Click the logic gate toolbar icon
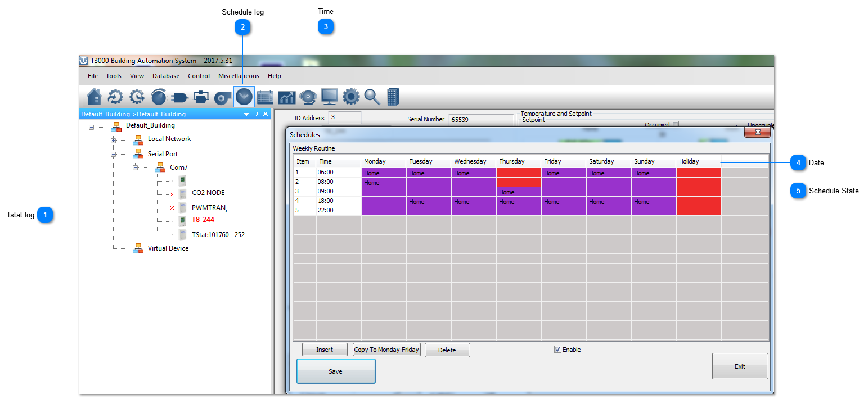The image size is (868, 399). [x=179, y=97]
